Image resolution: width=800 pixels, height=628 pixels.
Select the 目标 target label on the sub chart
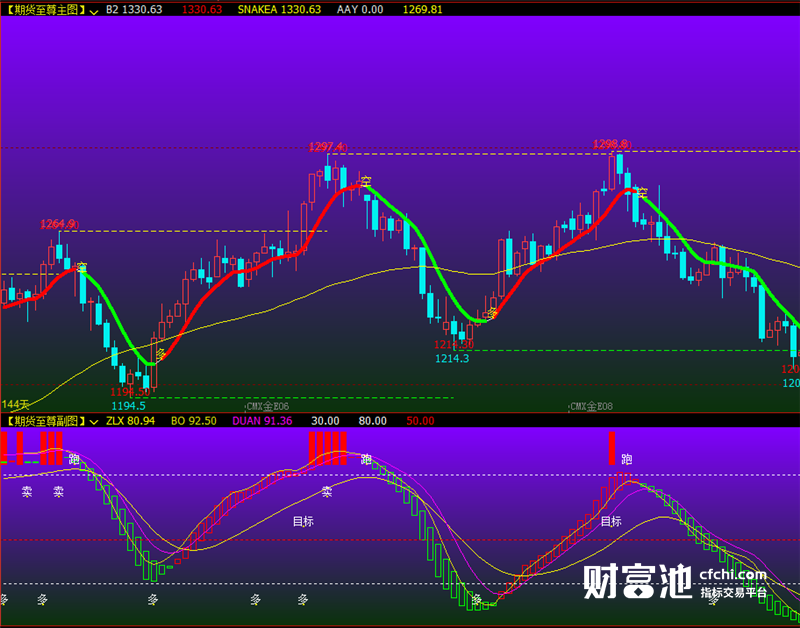click(302, 519)
